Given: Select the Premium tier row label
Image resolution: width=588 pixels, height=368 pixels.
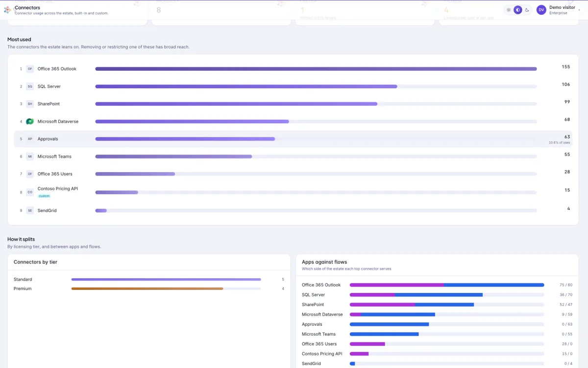Looking at the screenshot, I should (23, 289).
